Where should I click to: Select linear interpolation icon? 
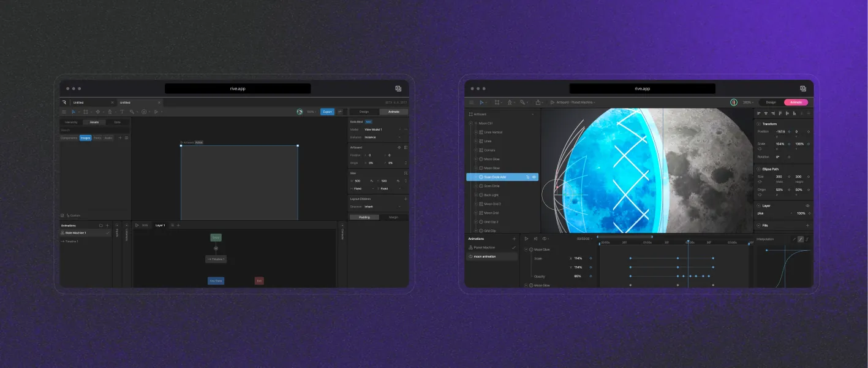(794, 239)
